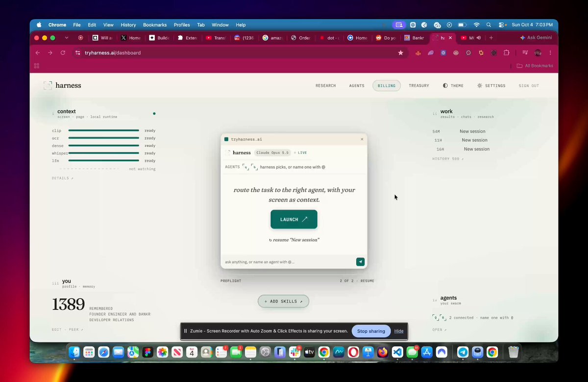Open the agents panel via OPEN

click(x=439, y=330)
